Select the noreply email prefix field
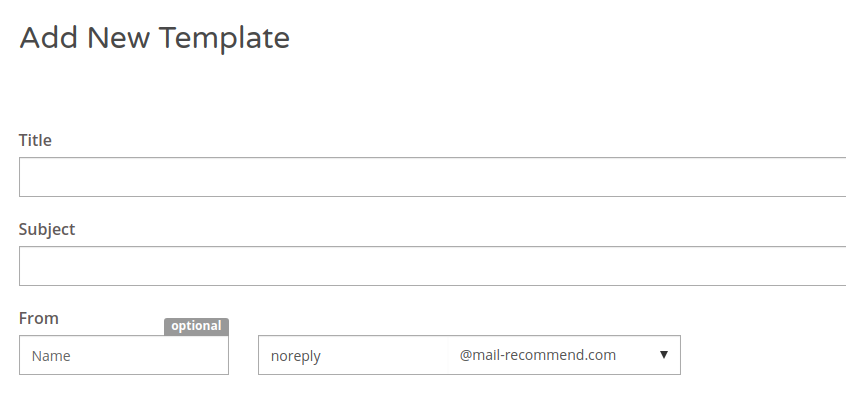846x393 pixels. (353, 355)
